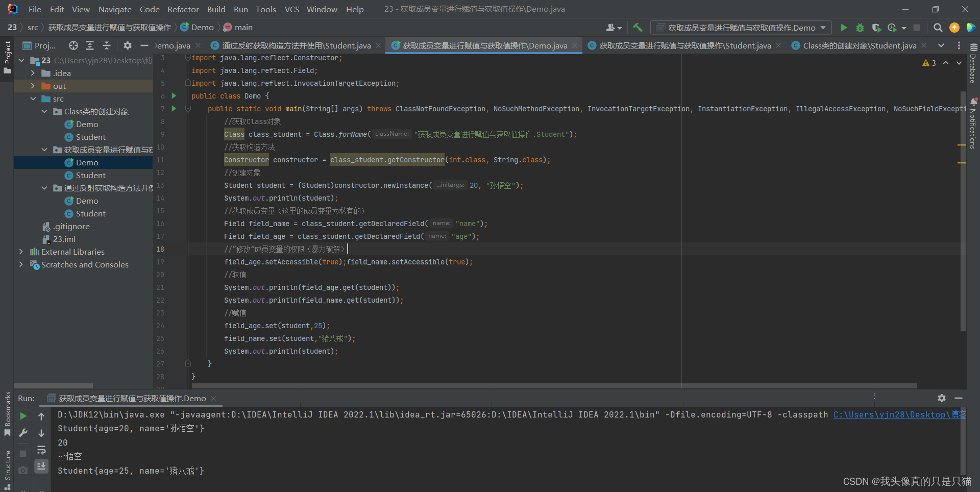This screenshot has width=980, height=492.
Task: Open Project panel settings gear
Action: click(128, 45)
